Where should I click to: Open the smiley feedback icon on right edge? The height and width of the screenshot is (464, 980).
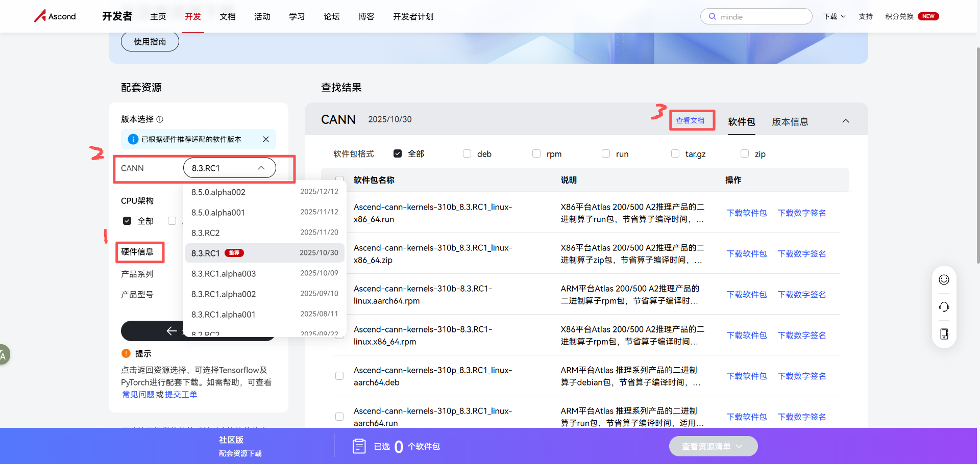[x=944, y=279]
